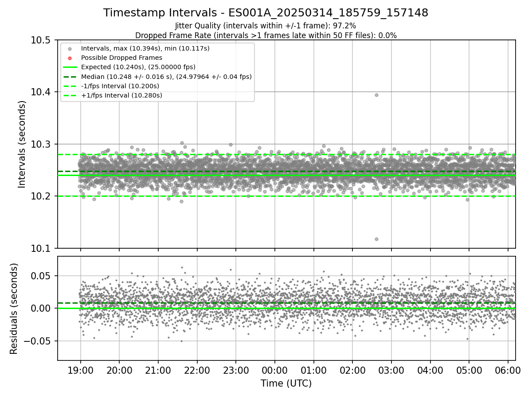Click the '02:00' x-axis tick label
The image size is (532, 399).
[x=352, y=370]
